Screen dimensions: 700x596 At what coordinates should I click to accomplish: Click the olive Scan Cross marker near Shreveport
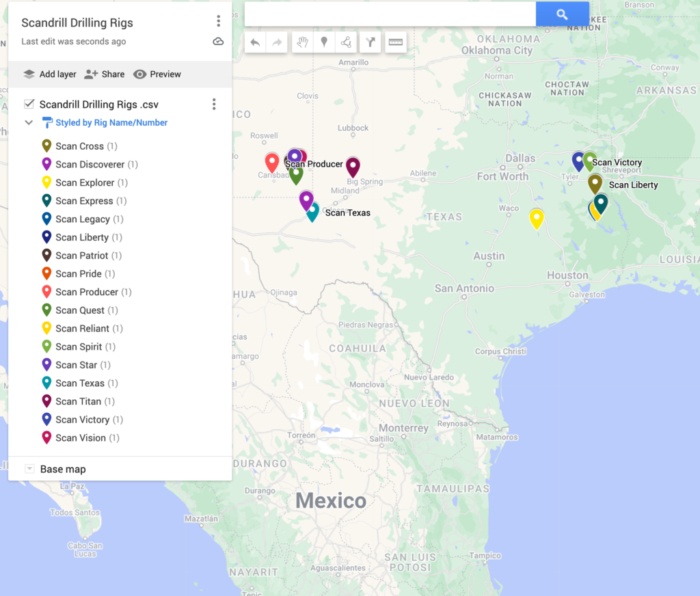tap(595, 183)
